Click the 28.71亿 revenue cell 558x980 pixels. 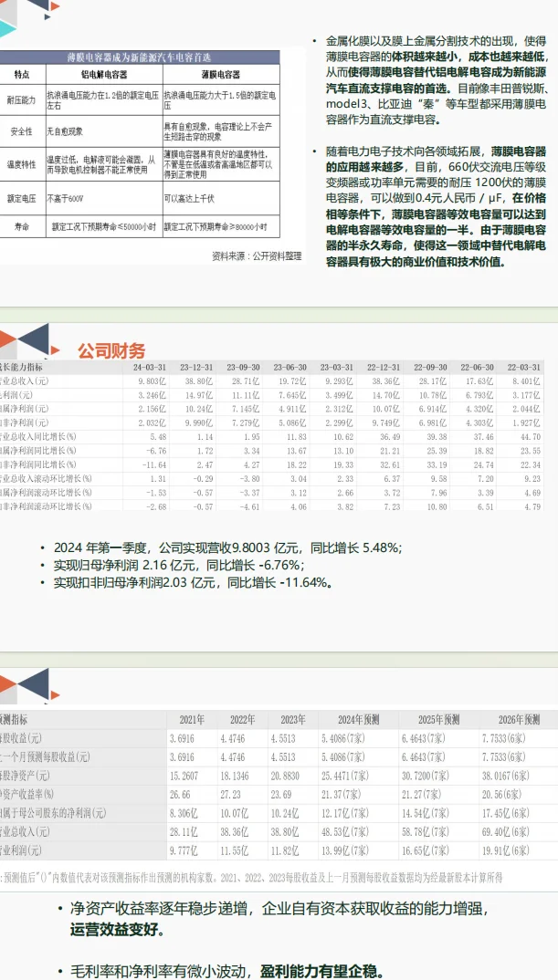247,381
